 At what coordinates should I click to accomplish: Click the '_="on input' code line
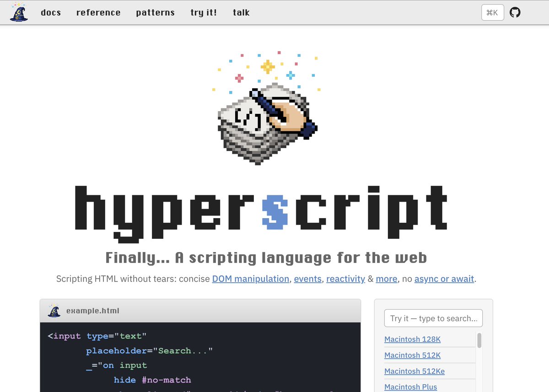[x=116, y=365]
